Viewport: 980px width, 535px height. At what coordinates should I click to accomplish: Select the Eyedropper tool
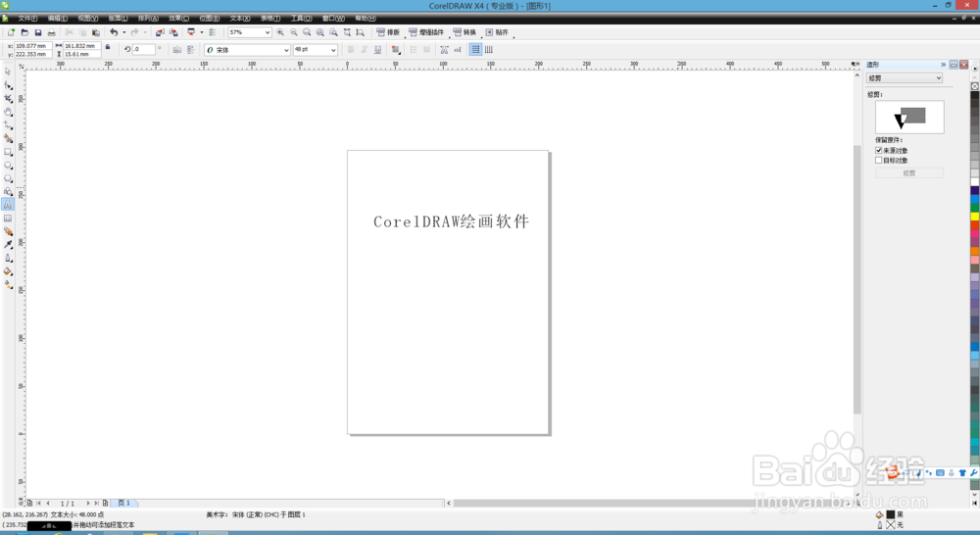pos(8,244)
